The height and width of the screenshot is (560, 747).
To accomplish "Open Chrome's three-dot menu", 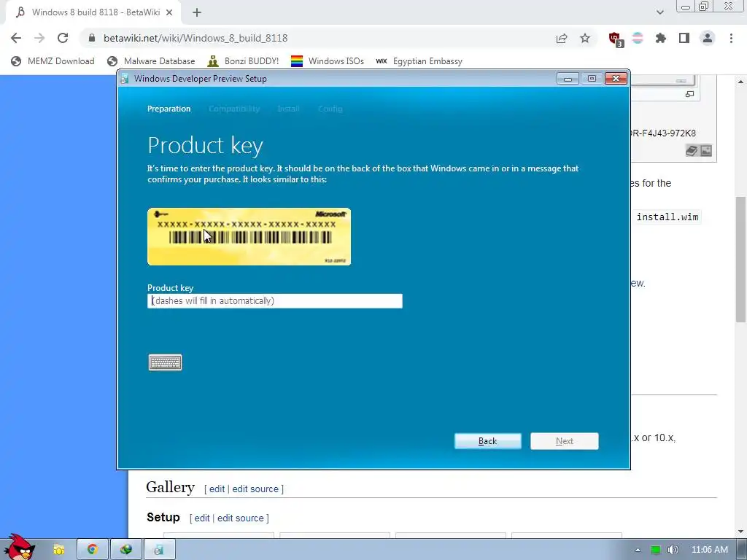I will [x=731, y=38].
